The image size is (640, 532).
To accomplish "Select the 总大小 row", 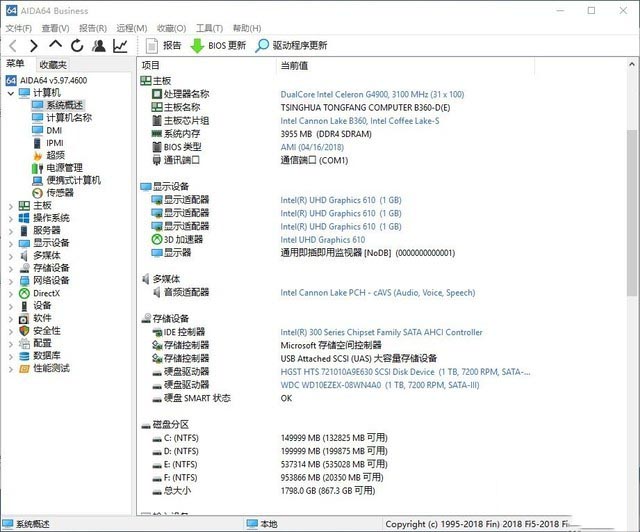I will (x=335, y=491).
